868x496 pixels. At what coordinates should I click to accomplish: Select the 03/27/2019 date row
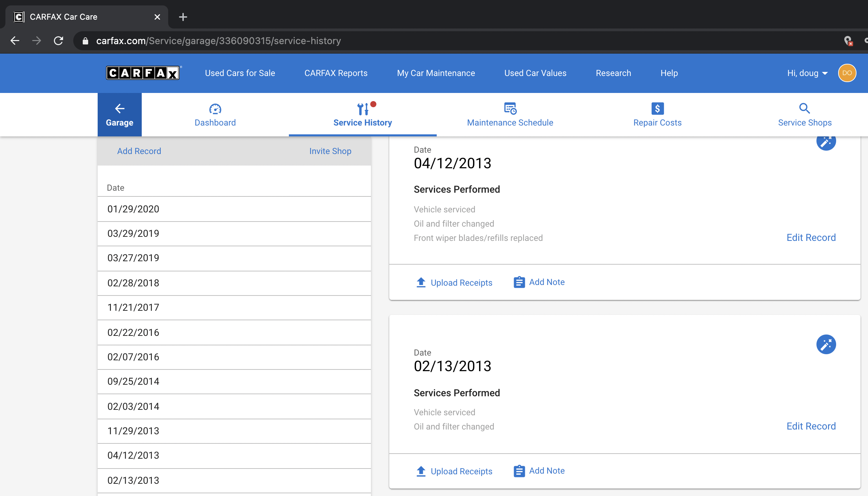tap(234, 258)
